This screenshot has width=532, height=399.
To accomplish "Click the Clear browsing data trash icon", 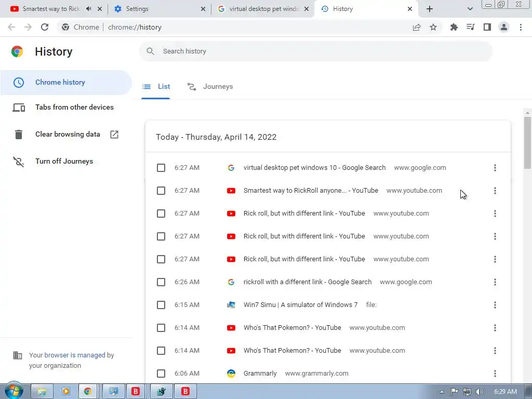I will tap(19, 135).
